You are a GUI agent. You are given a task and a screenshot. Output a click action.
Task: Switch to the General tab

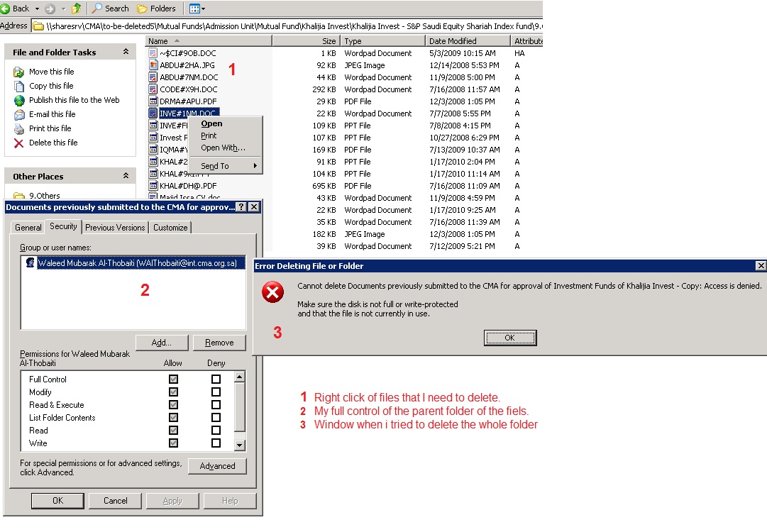(x=28, y=228)
